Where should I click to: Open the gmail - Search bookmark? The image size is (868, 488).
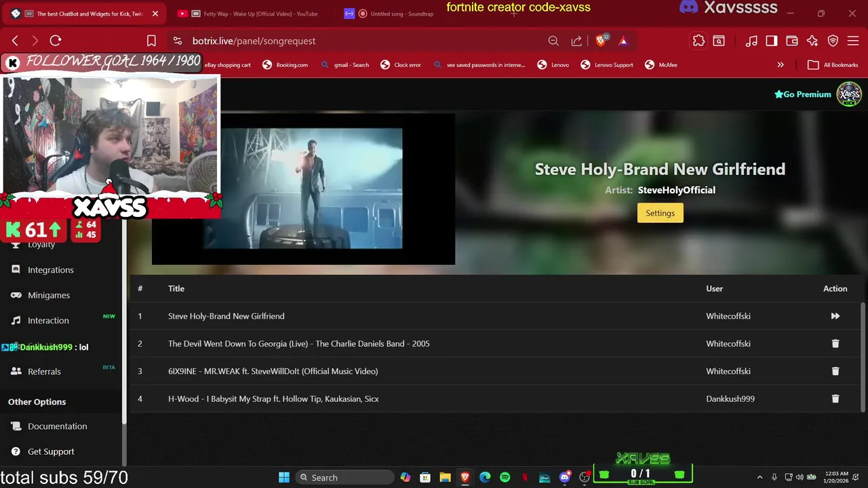tap(344, 65)
